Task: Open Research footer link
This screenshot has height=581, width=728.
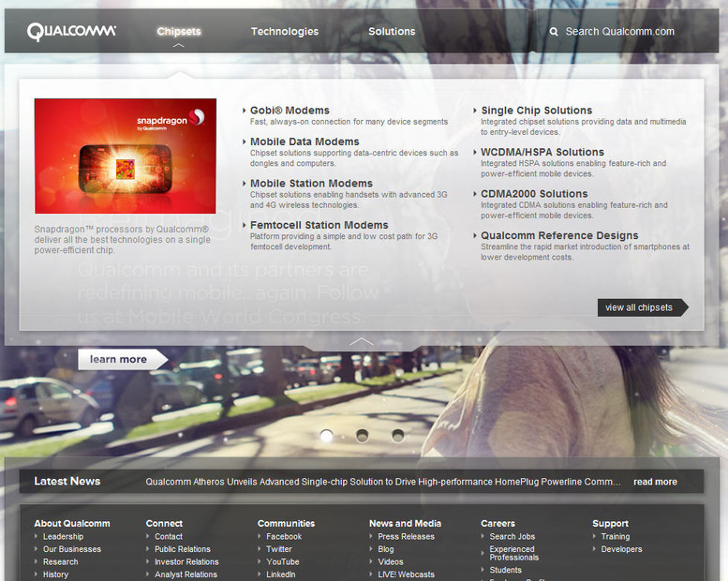Action: (60, 561)
